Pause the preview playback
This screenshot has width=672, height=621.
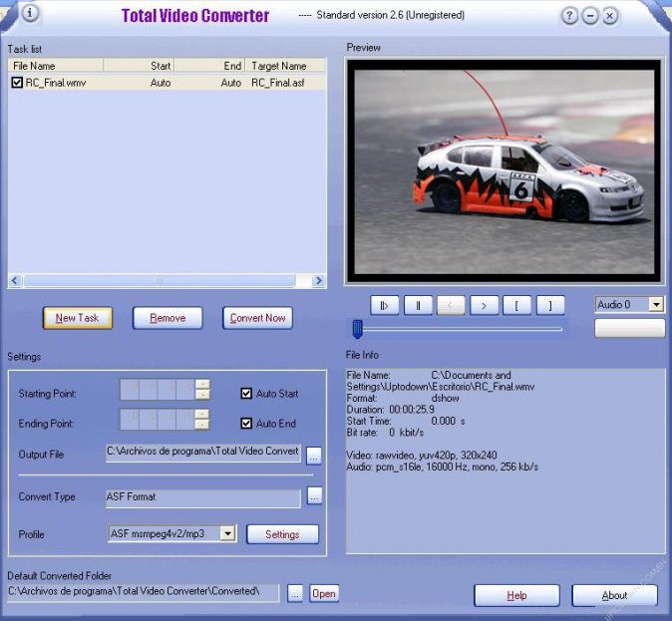pyautogui.click(x=418, y=306)
